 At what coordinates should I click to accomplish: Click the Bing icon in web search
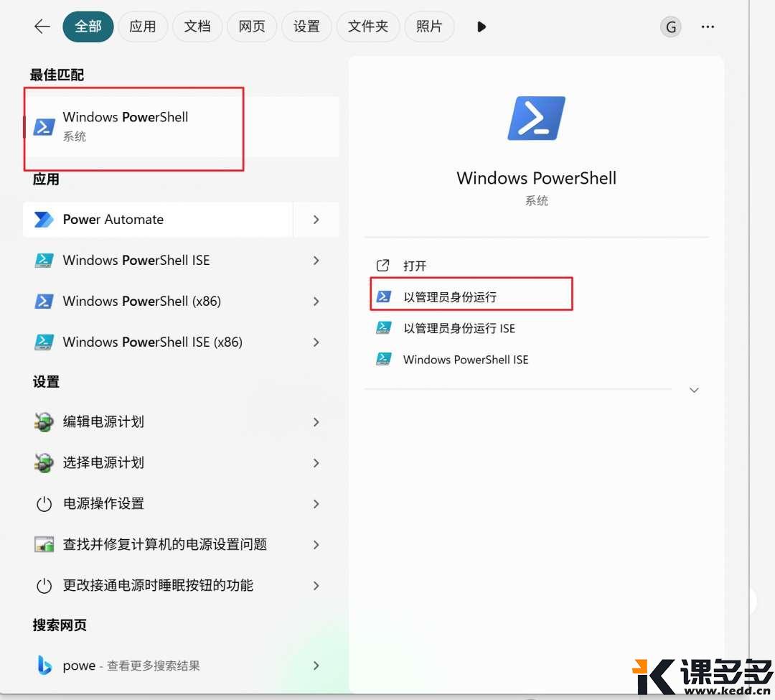[44, 666]
